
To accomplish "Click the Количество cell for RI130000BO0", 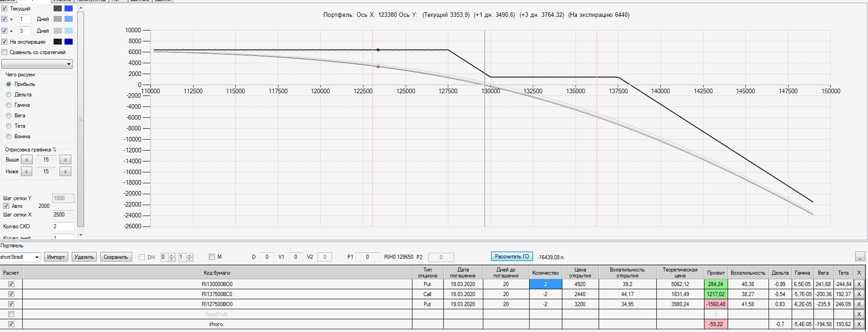I will pyautogui.click(x=546, y=284).
